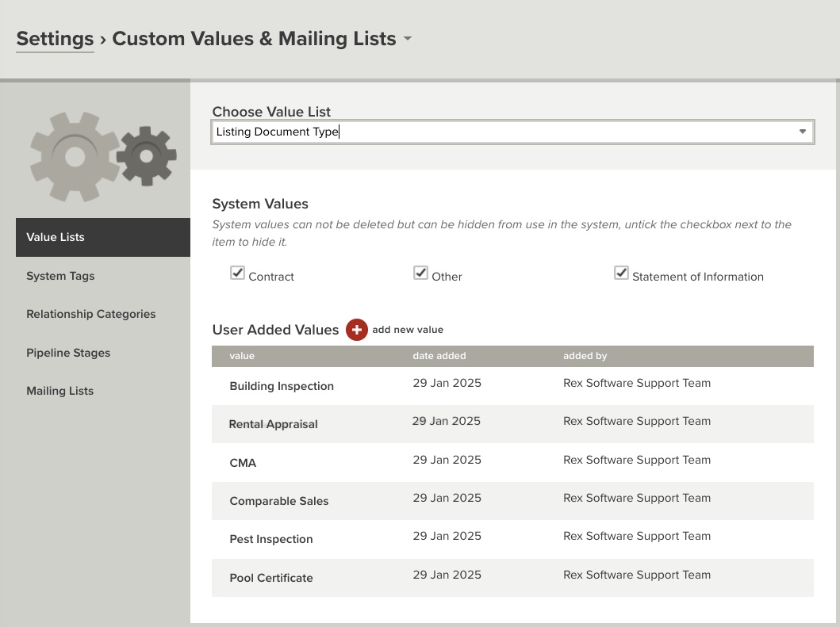Screen dimensions: 840x627
Task: Untick the Contract checkbox
Action: pyautogui.click(x=237, y=273)
